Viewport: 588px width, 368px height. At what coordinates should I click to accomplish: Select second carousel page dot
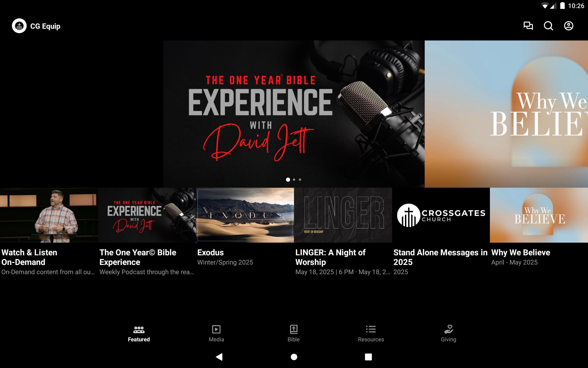point(294,180)
